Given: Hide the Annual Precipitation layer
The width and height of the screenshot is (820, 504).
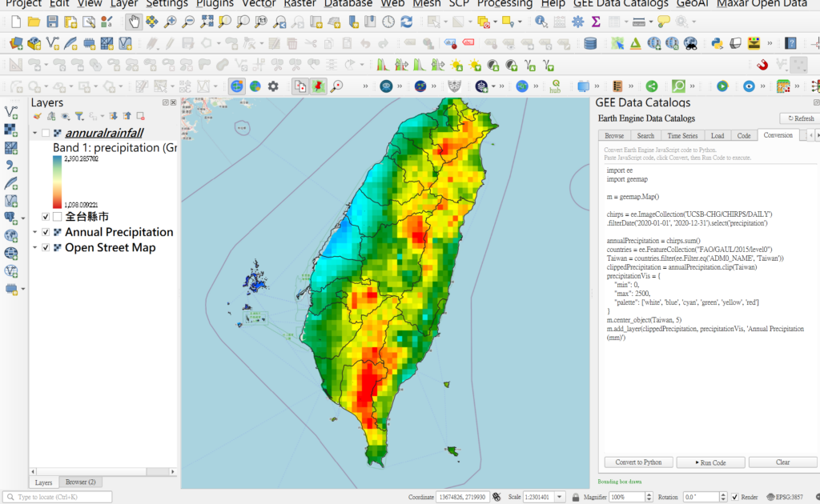Looking at the screenshot, I should click(46, 232).
